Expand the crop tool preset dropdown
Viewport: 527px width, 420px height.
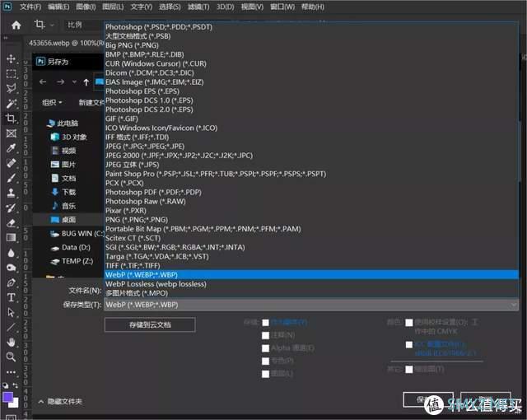click(52, 25)
